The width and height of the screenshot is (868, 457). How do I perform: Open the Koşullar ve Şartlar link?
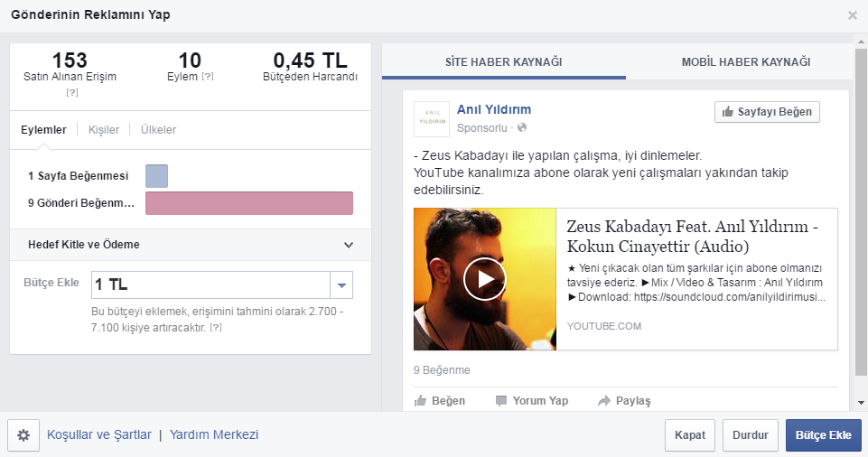click(99, 435)
